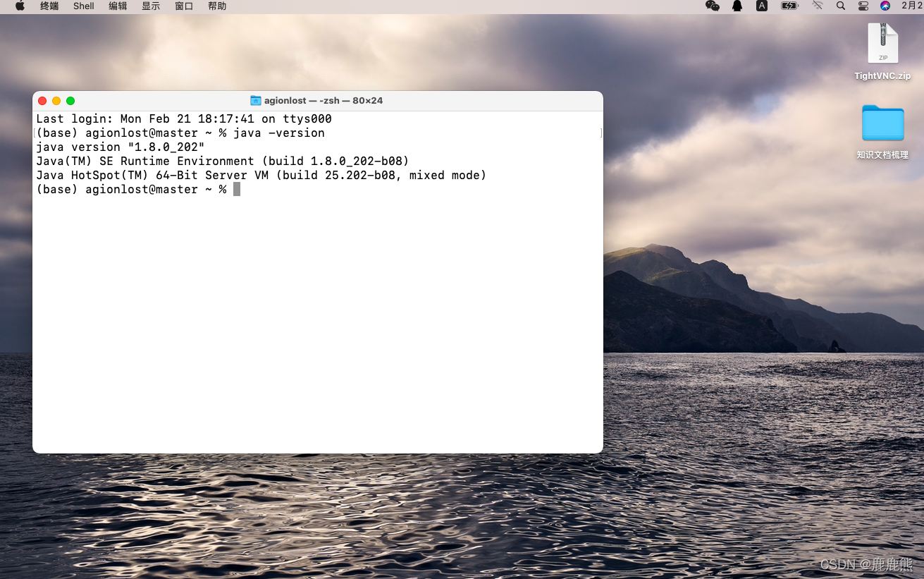Open TightVNC.zip on the desktop
The image size is (924, 579).
pyautogui.click(x=882, y=44)
